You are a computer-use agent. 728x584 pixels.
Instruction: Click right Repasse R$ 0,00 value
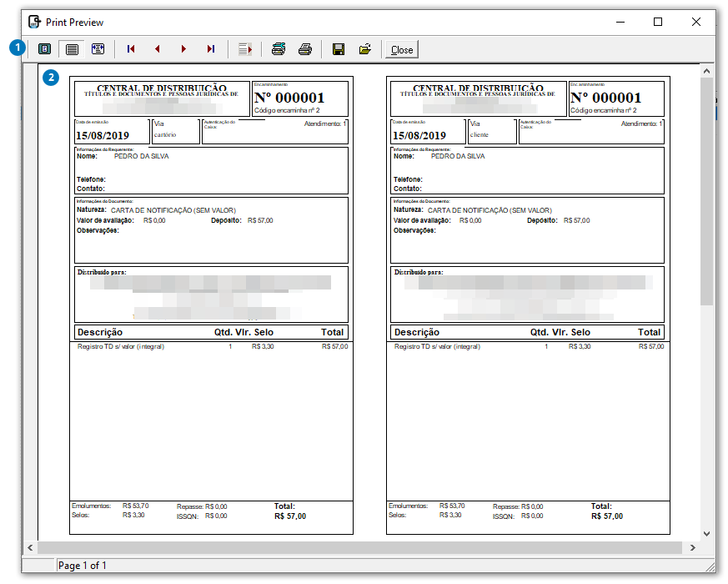pyautogui.click(x=532, y=506)
